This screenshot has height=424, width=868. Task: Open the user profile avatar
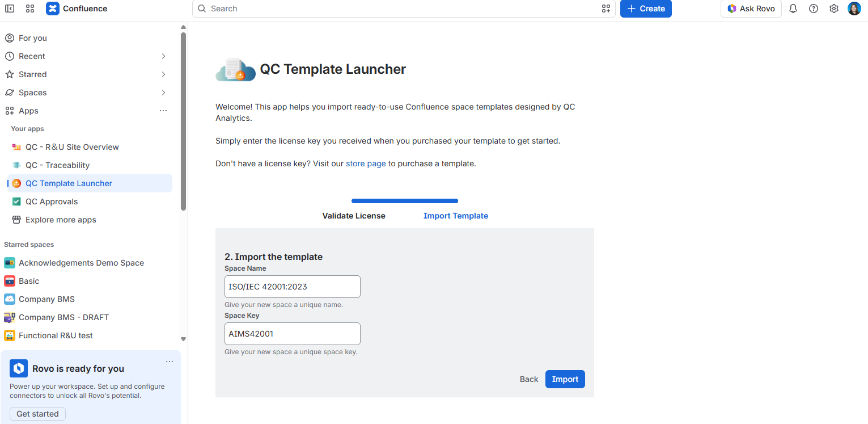[854, 9]
